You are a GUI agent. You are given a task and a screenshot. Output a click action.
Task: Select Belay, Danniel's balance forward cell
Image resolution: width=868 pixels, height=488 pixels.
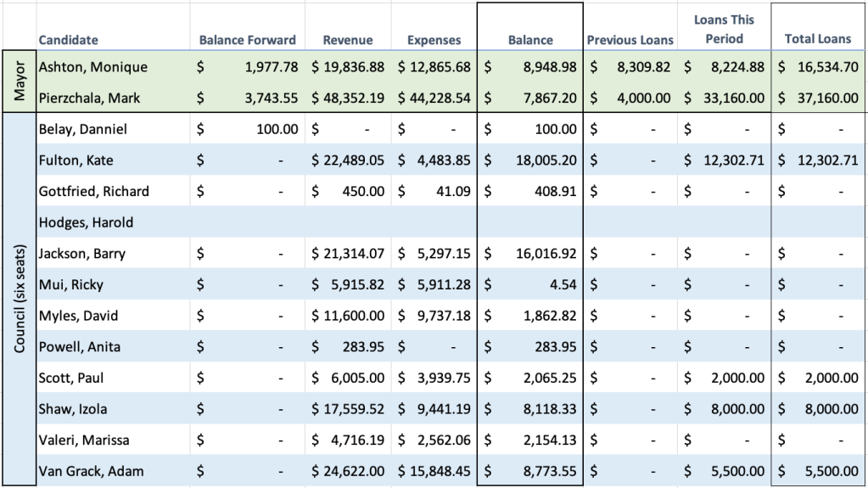point(248,130)
